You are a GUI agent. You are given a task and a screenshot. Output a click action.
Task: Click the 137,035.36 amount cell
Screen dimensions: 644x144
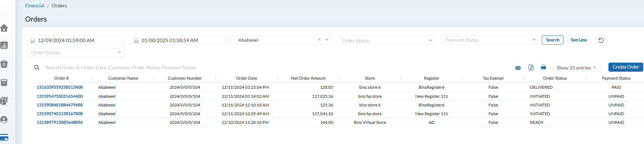tap(322, 96)
